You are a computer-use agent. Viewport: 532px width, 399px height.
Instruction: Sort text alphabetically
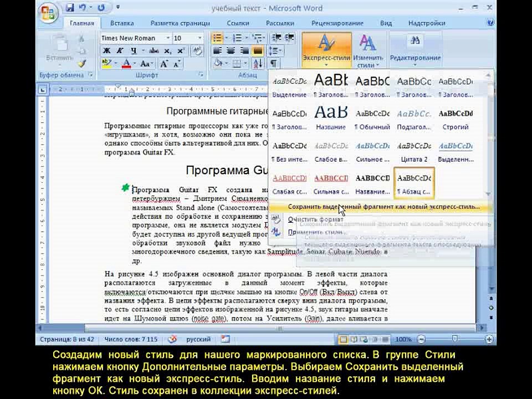pos(258,63)
